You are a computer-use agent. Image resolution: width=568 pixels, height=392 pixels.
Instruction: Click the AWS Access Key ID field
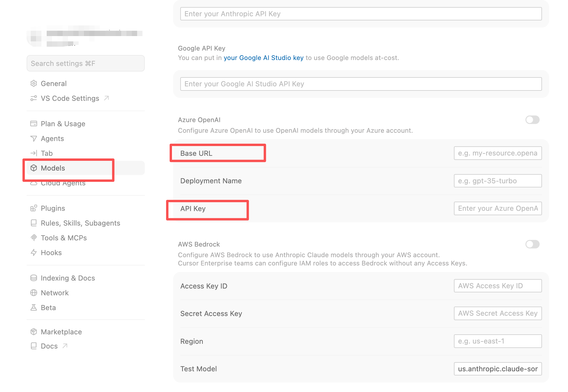[498, 286]
